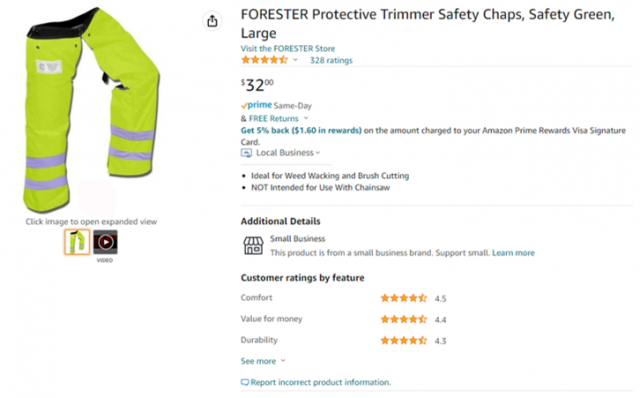Expand the FREE Returns dropdown arrow
This screenshot has width=640, height=398.
(x=306, y=118)
